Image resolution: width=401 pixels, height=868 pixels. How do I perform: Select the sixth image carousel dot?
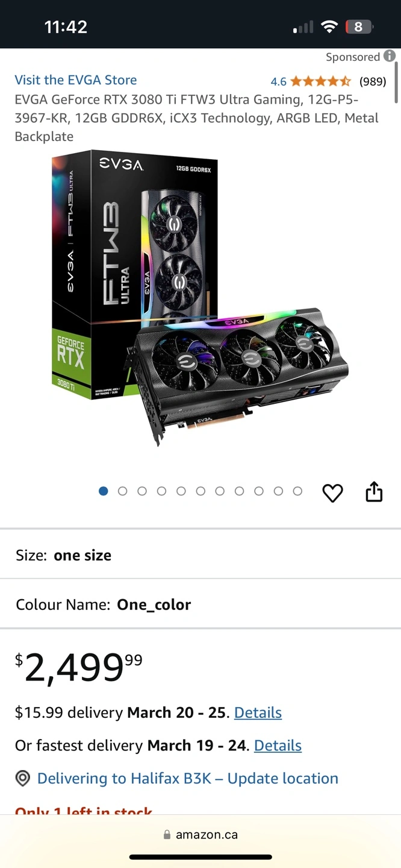coord(200,491)
